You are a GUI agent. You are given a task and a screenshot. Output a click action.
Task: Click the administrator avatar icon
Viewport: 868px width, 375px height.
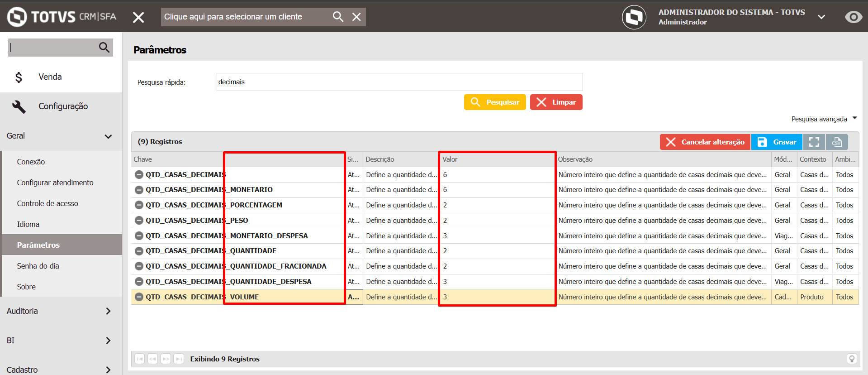(634, 17)
